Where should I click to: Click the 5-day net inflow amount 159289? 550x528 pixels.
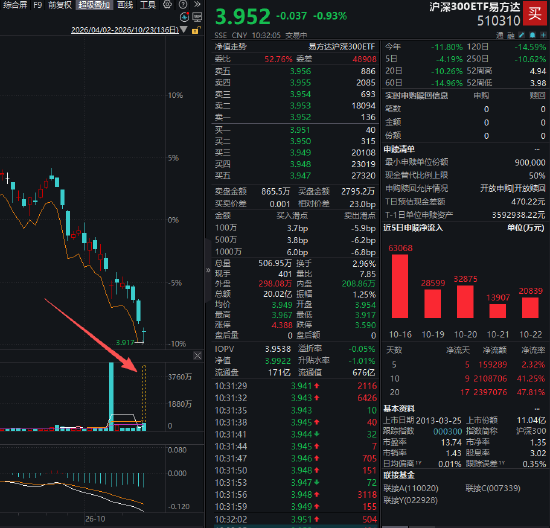tap(492, 365)
